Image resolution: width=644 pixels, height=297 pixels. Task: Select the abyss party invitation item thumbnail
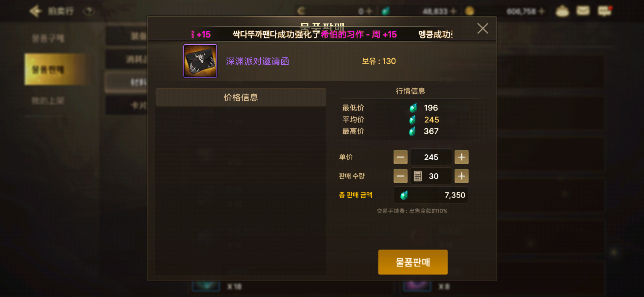[200, 61]
